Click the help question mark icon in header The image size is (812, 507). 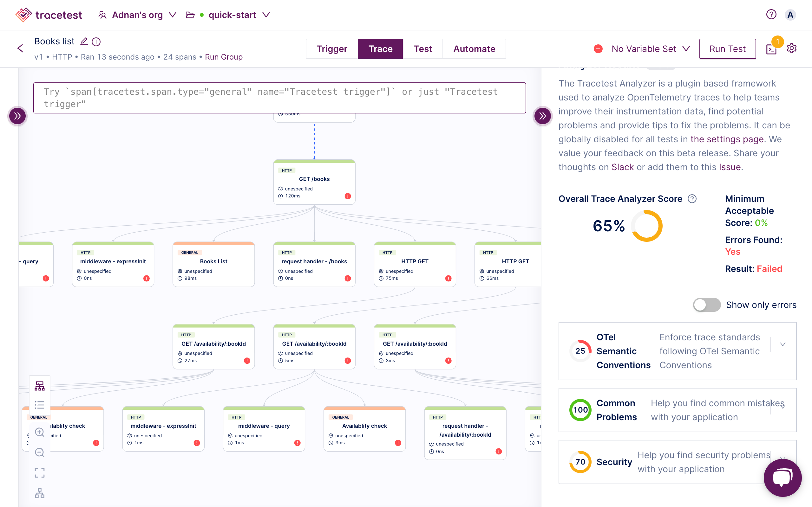771,15
